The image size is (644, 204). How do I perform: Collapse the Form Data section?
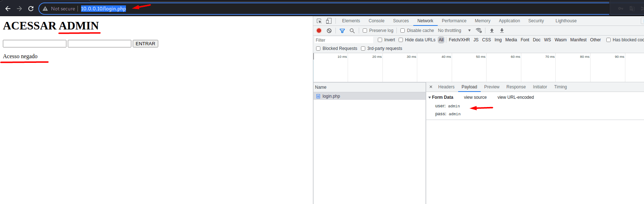(x=429, y=97)
